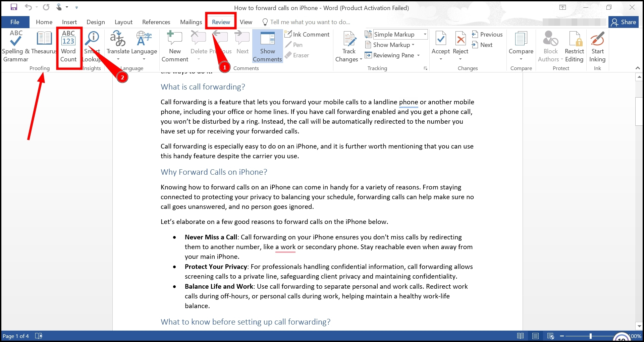Open the File menu
The width and height of the screenshot is (644, 342).
tap(14, 22)
